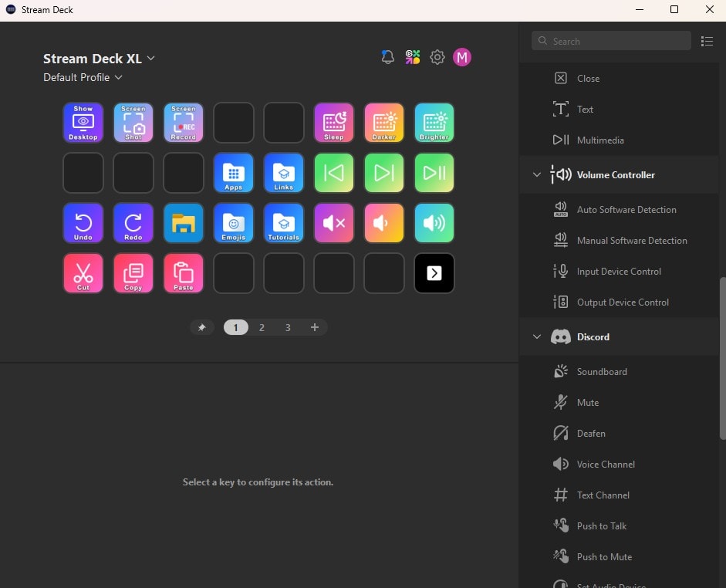The width and height of the screenshot is (726, 588).
Task: Select the volume mute key
Action: pos(334,223)
